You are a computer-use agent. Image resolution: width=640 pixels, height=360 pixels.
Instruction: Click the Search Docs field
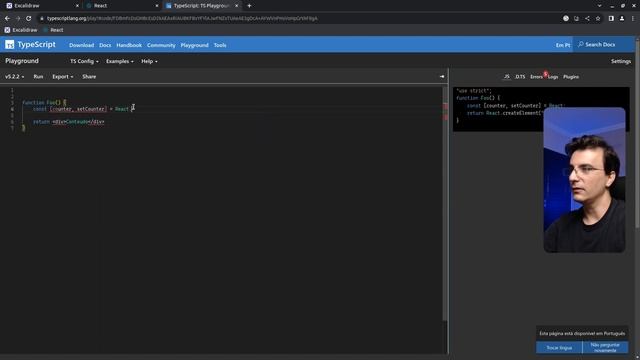tap(603, 44)
